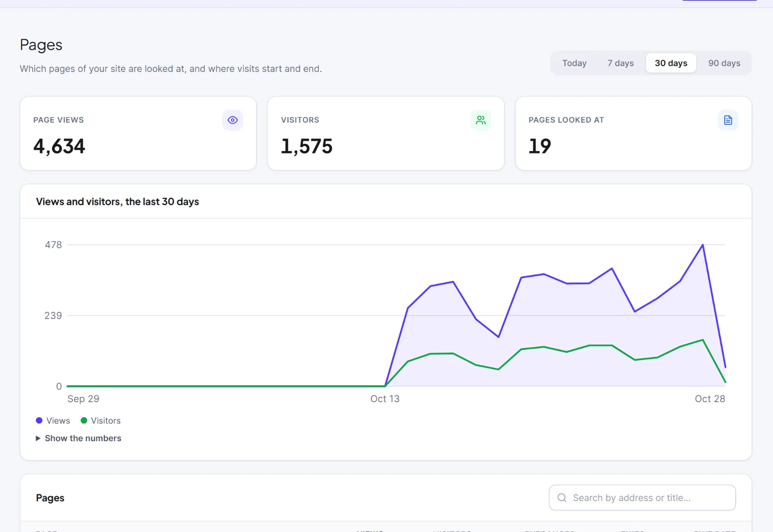Select the 7 days range
This screenshot has height=532, width=773.
click(x=621, y=63)
